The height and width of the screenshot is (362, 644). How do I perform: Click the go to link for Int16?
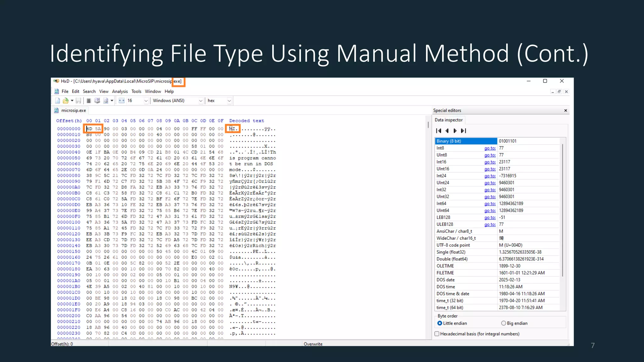click(x=490, y=162)
